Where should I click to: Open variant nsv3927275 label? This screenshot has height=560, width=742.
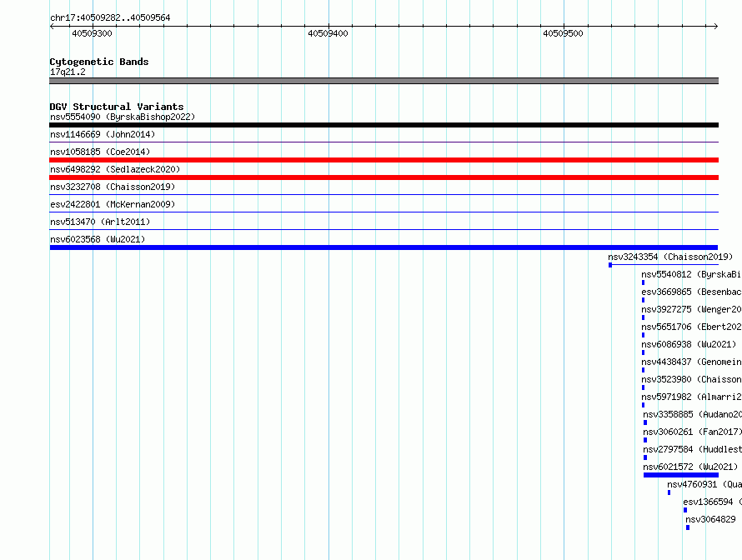[691, 309]
